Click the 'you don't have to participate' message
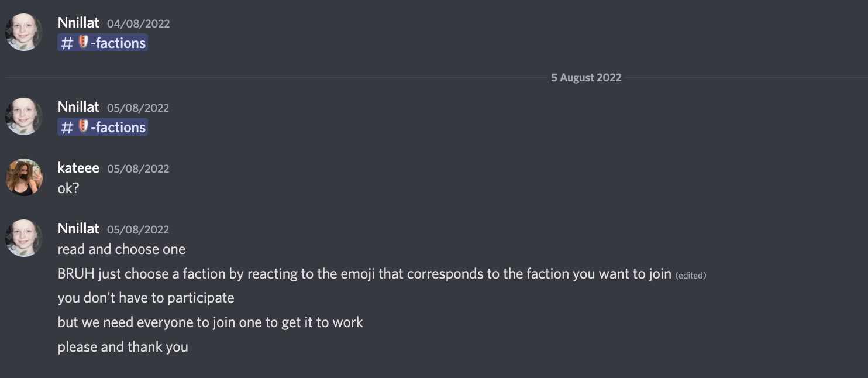 [146, 298]
